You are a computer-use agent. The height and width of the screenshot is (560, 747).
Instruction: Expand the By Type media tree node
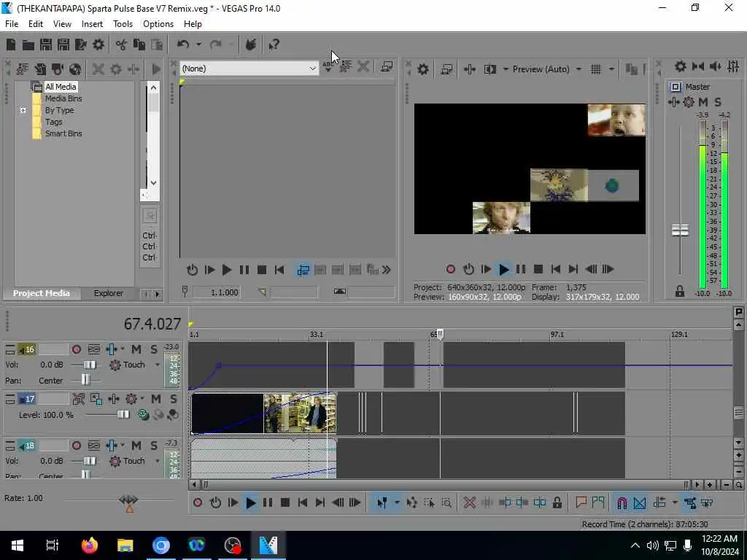point(23,110)
